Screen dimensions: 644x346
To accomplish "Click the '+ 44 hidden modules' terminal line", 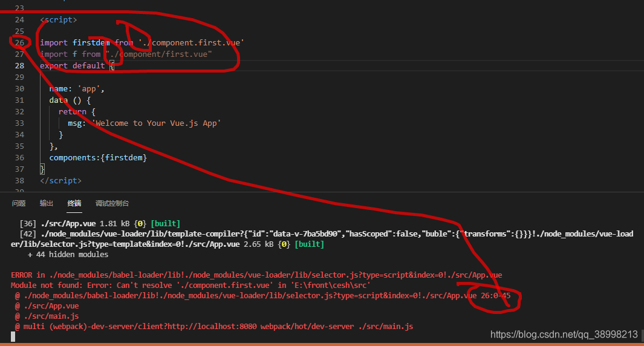I will click(x=68, y=255).
